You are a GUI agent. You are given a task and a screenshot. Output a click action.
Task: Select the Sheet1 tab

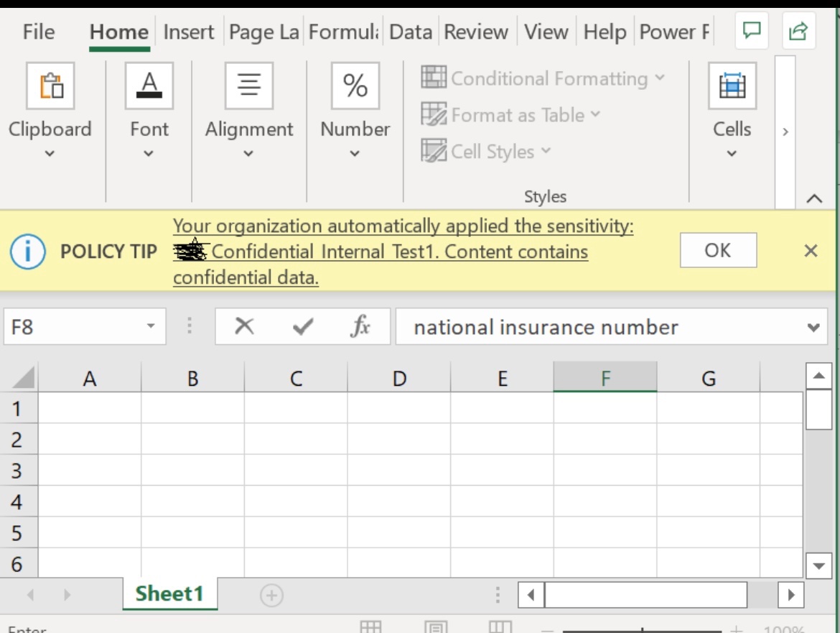(x=169, y=594)
